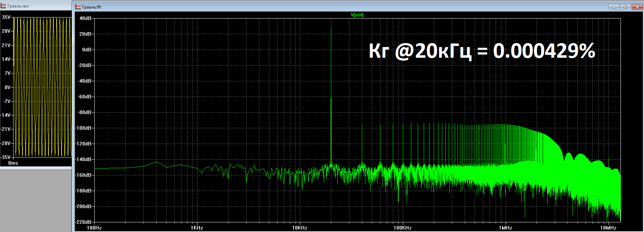Screen dimensions: 644x232
Task: Click the positive 28V label in raw window
Action: 6,31
